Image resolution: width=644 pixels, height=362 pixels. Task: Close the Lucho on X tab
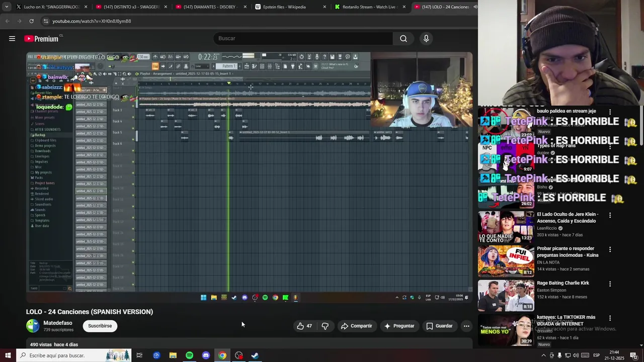coord(86,7)
